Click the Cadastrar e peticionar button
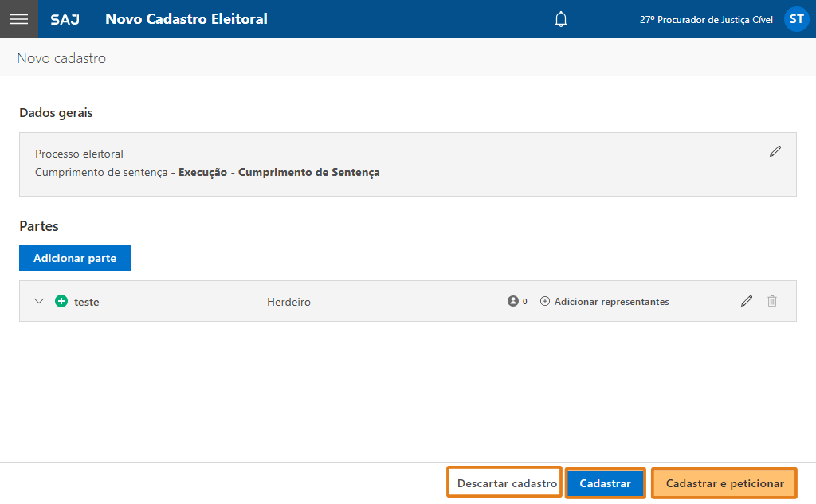This screenshot has width=816, height=504. tap(724, 483)
